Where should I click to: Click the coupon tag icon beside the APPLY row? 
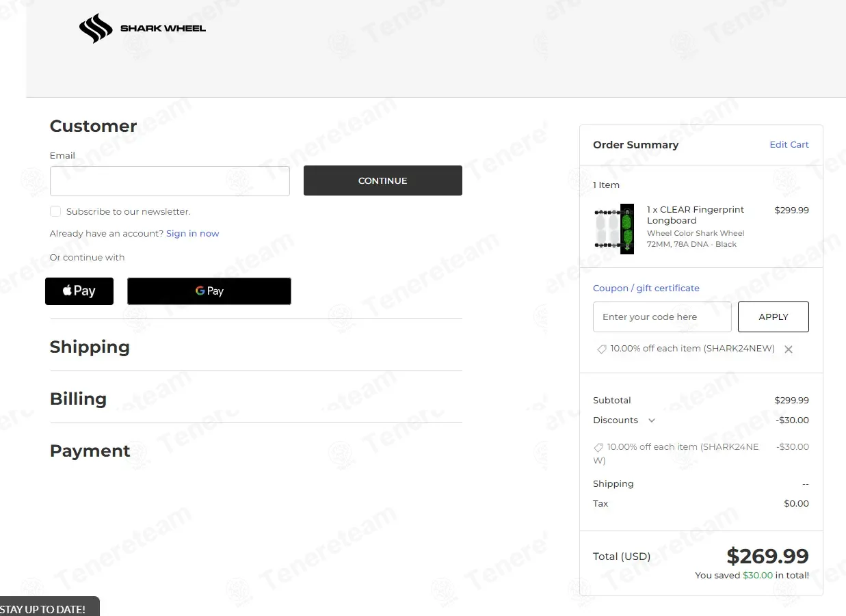(x=602, y=349)
